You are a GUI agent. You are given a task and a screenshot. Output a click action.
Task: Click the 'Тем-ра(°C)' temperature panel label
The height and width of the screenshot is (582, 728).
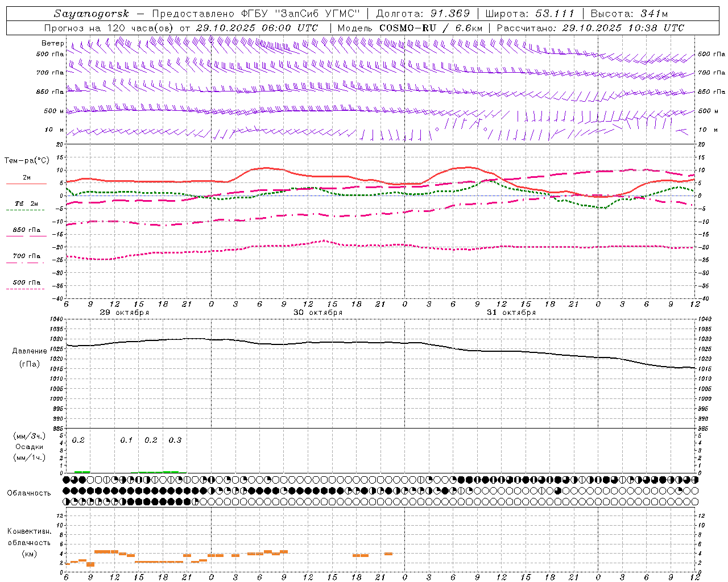tap(27, 161)
